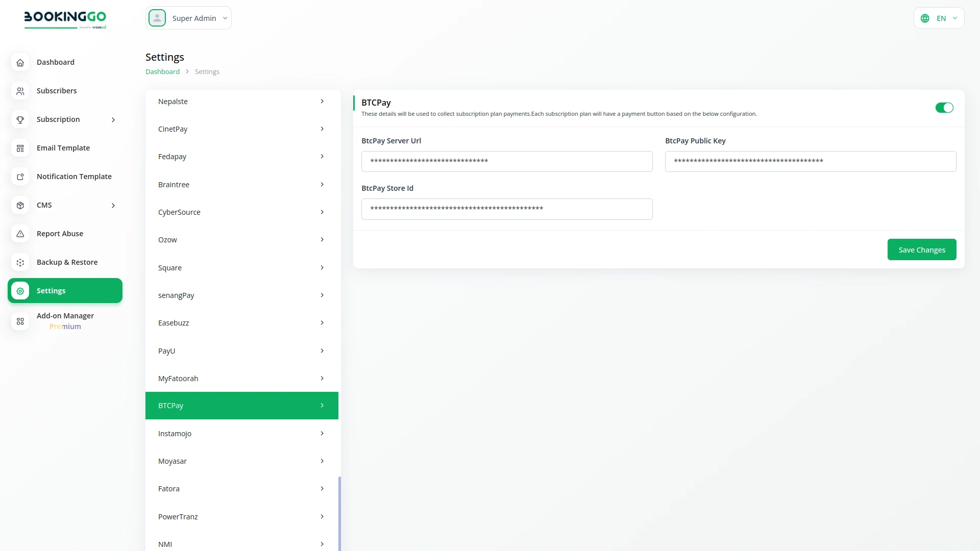The width and height of the screenshot is (980, 551).
Task: Expand the Subscription submenu chevron
Action: (x=113, y=119)
